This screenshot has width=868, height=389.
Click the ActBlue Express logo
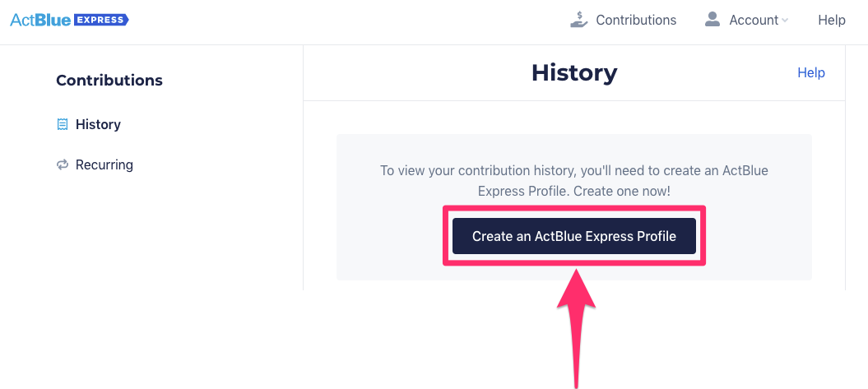pyautogui.click(x=69, y=20)
